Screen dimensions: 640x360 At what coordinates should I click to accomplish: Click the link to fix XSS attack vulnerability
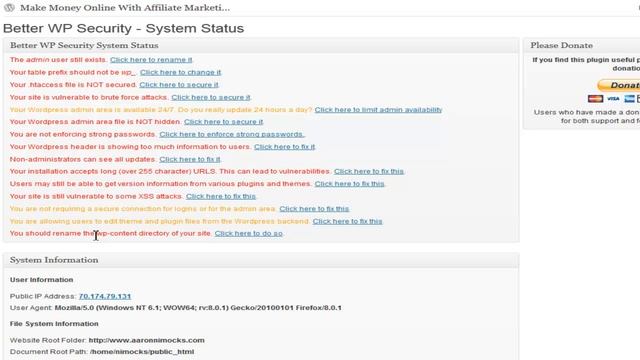[221, 196]
